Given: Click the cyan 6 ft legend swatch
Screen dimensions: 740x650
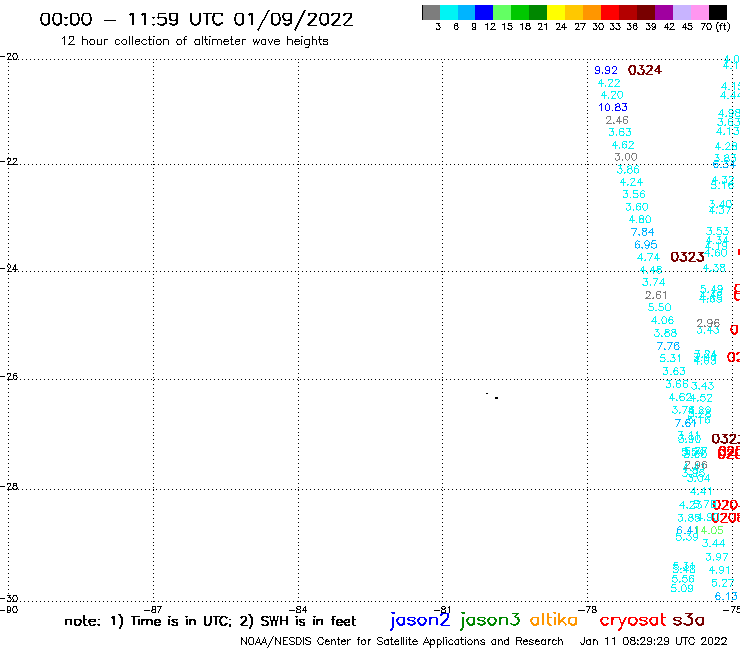Looking at the screenshot, I should coord(449,12).
